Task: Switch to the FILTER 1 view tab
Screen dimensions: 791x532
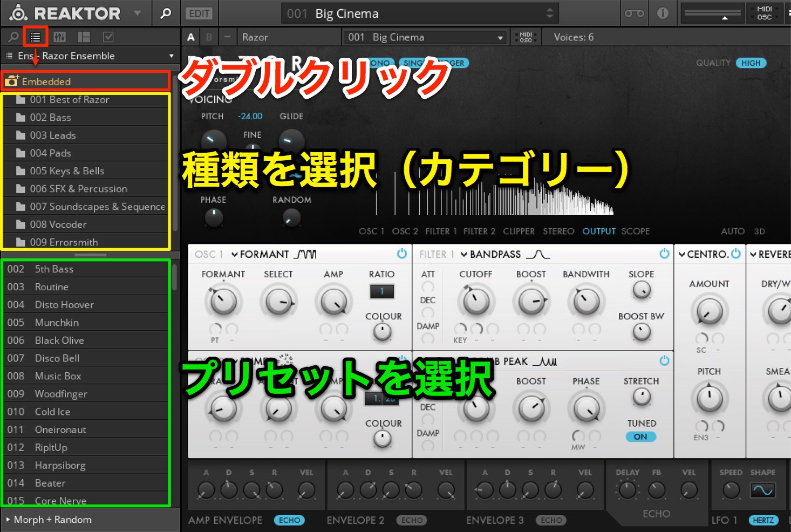Action: coord(441,231)
